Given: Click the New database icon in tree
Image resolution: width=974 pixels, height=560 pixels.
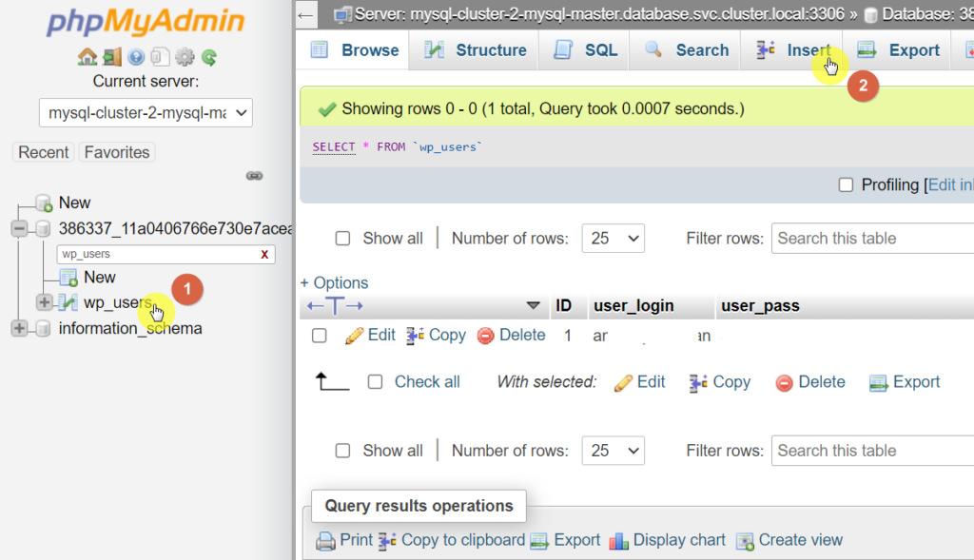Looking at the screenshot, I should (x=44, y=203).
